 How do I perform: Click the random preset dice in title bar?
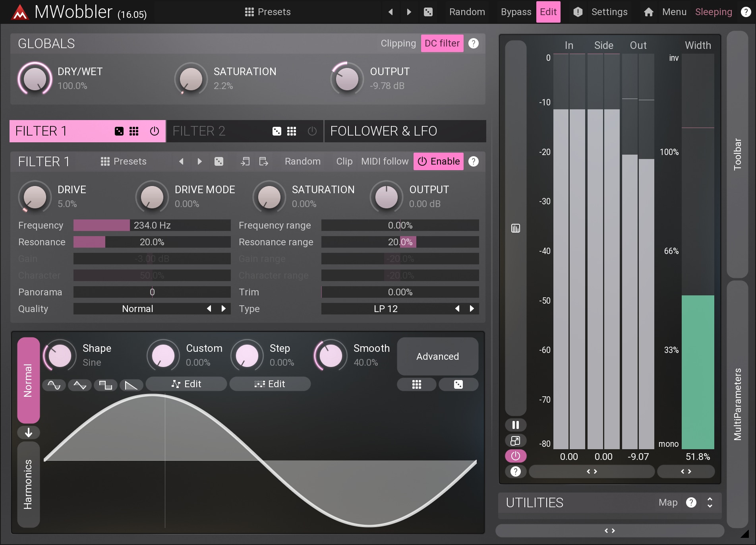(x=428, y=12)
